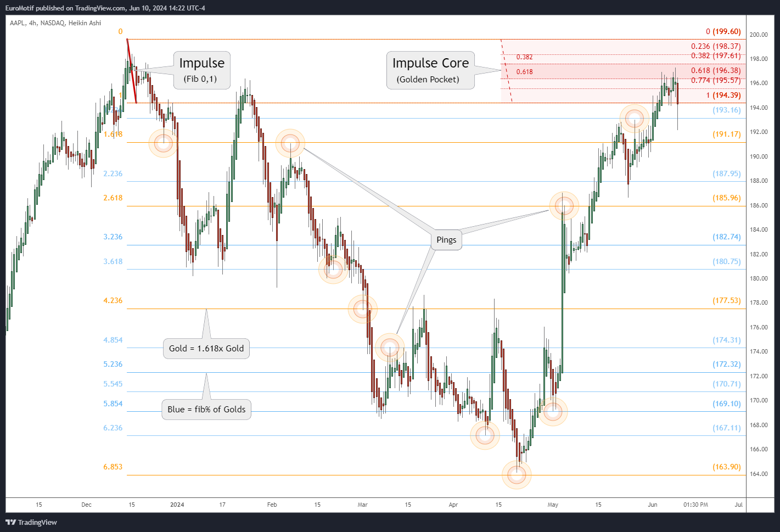Click the Jul label on the time axis
The height and width of the screenshot is (532, 780).
pos(739,505)
